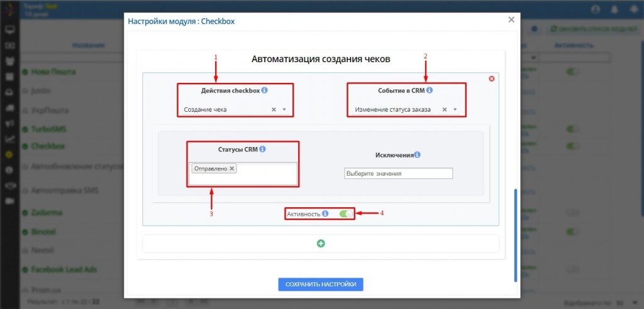Open the Действия checkbox dropdown arrow
The height and width of the screenshot is (309, 644).
point(284,109)
